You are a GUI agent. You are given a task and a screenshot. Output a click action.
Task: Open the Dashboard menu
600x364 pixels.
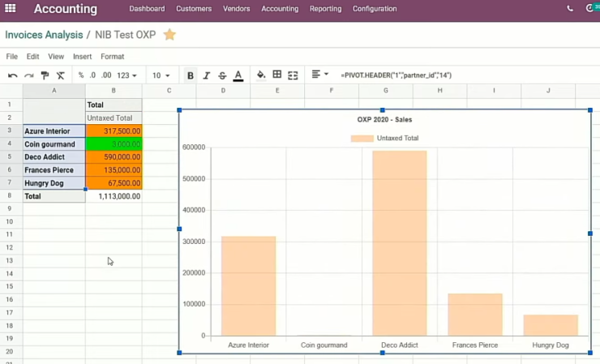tap(147, 8)
